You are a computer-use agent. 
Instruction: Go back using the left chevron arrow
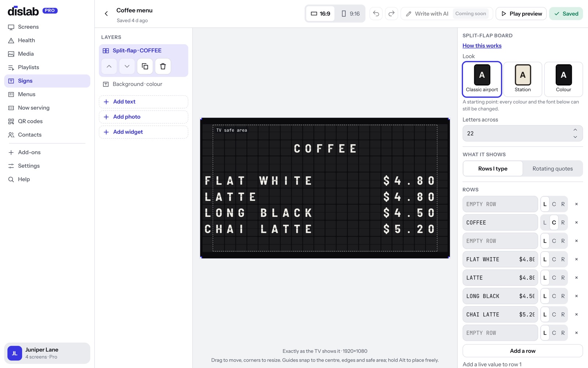tap(106, 14)
